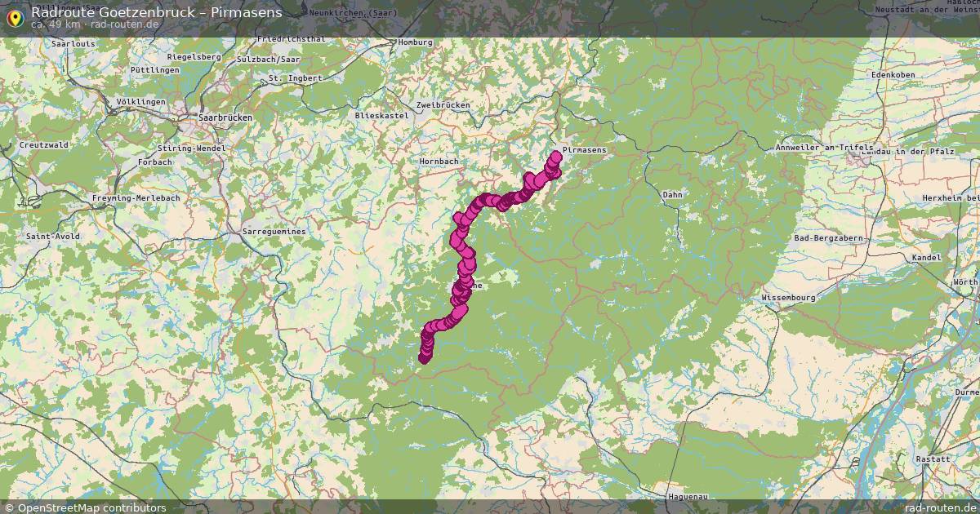Click the Radroute Goetzenbruck – Pirmasens title

[156, 12]
